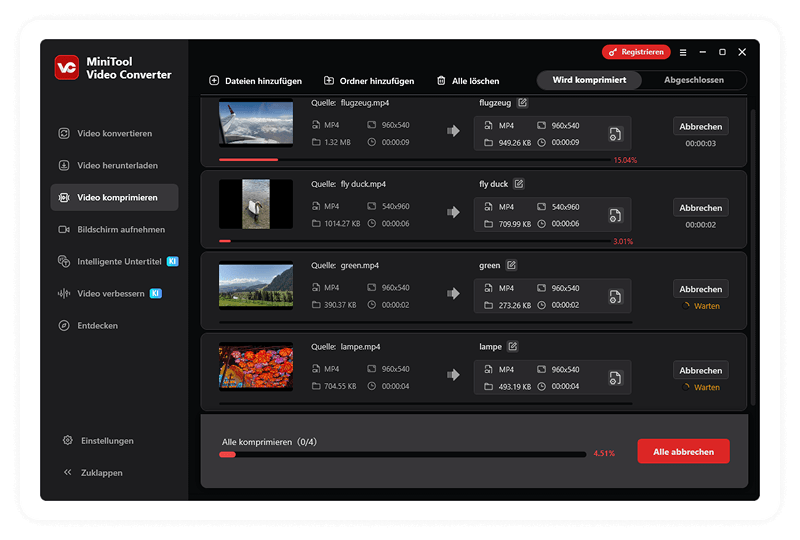Click the 15.04% progress value
Viewport: 800px width, 540px height.
(625, 160)
